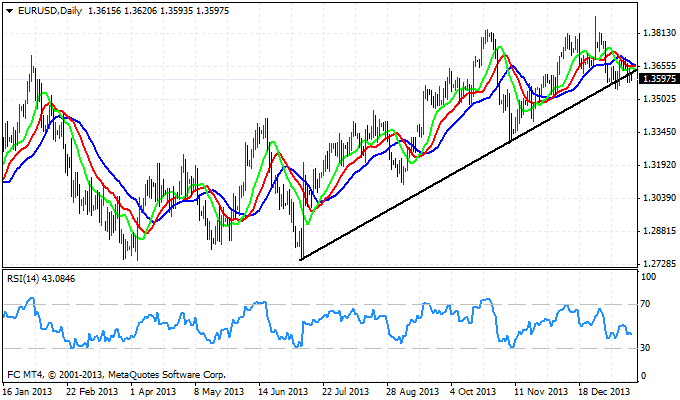Click the current price label 1.35975

pyautogui.click(x=660, y=79)
